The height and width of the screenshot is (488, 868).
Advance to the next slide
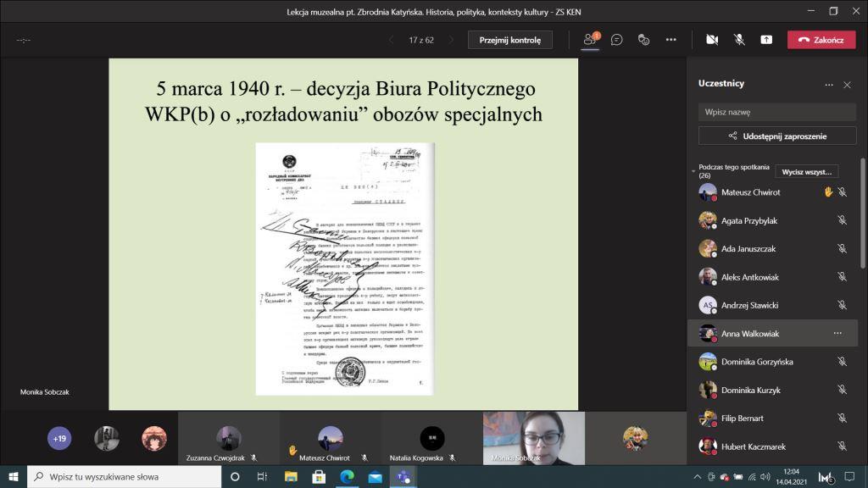[452, 40]
